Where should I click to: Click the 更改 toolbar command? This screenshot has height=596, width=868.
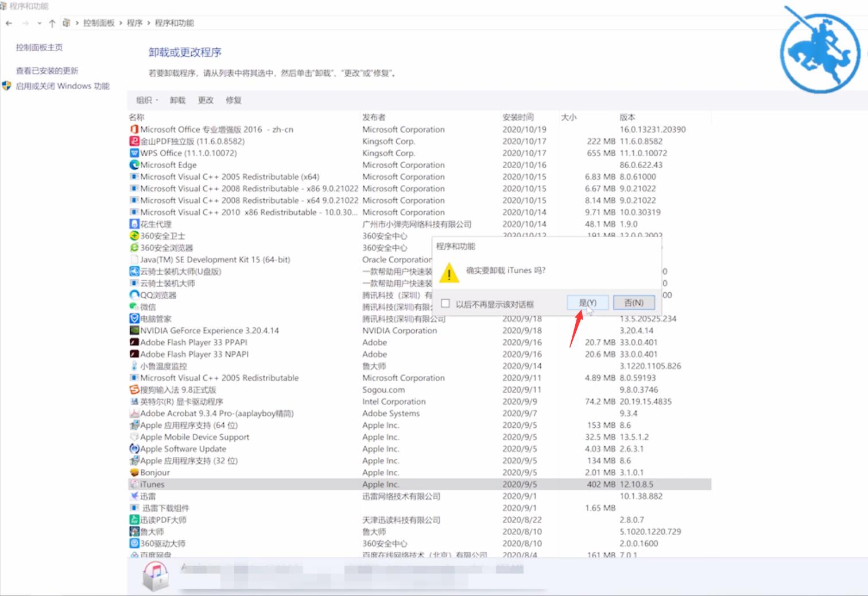pos(206,100)
